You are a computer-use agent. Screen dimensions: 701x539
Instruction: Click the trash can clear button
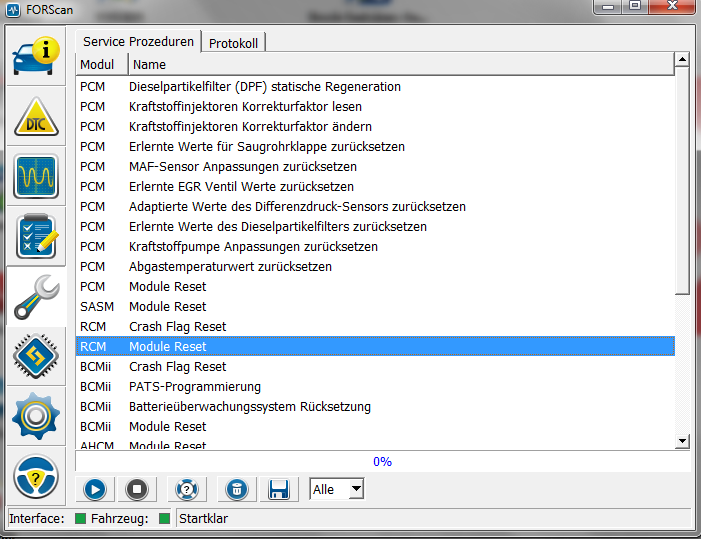click(236, 489)
